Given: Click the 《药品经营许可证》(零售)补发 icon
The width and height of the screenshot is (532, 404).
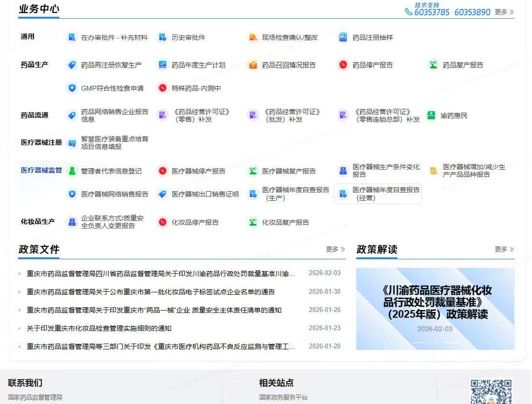Looking at the screenshot, I should click(162, 115).
